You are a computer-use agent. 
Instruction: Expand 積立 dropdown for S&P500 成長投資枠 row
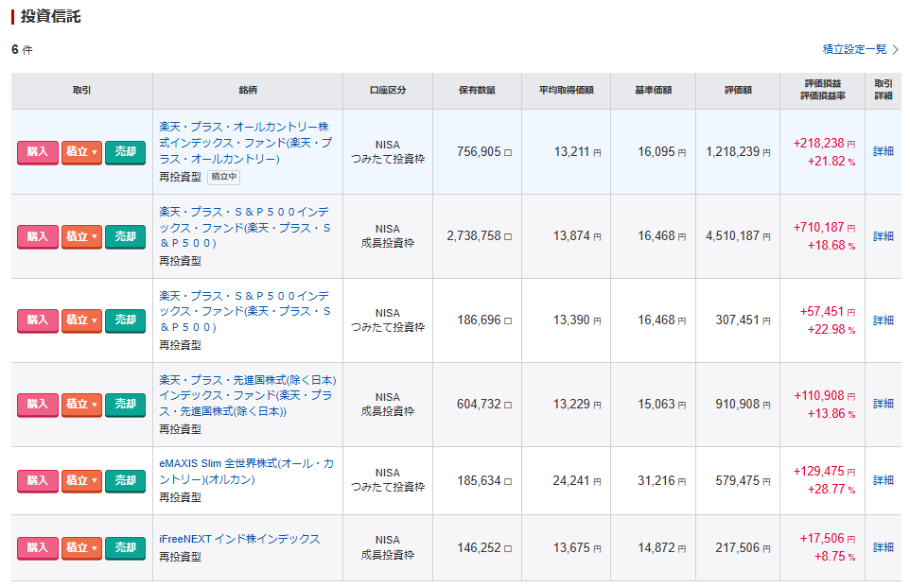click(81, 236)
